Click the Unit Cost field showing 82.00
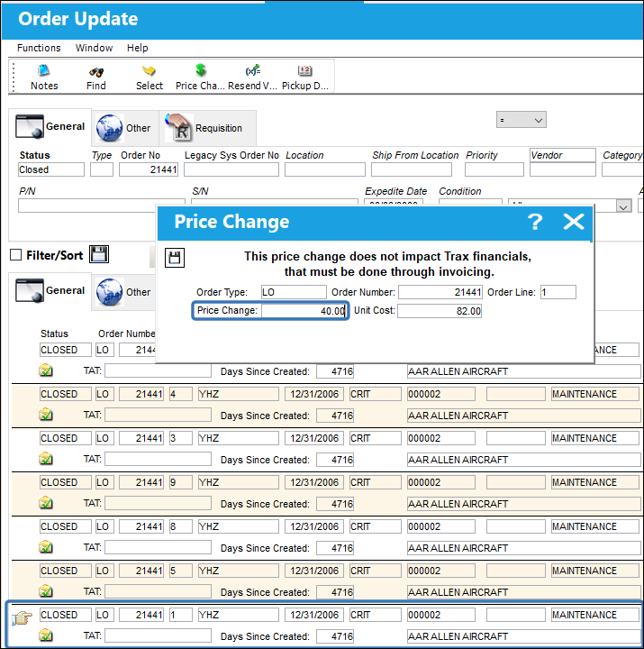The width and height of the screenshot is (644, 649). click(440, 311)
